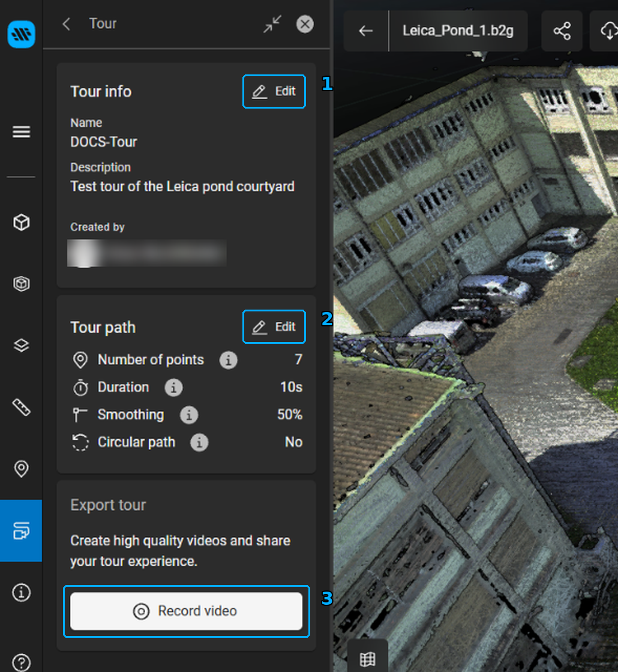The image size is (618, 672).
Task: Click the Tour path heading
Action: tap(103, 328)
